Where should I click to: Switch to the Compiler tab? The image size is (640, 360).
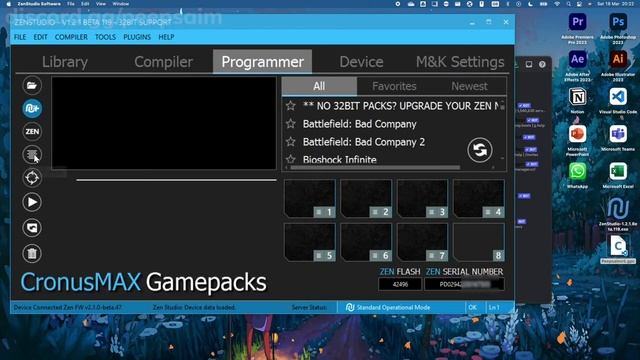[x=163, y=62]
